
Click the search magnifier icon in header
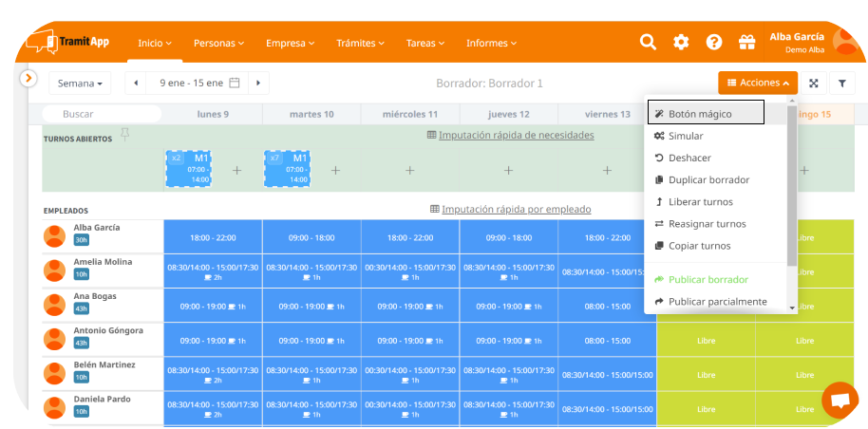tap(648, 42)
